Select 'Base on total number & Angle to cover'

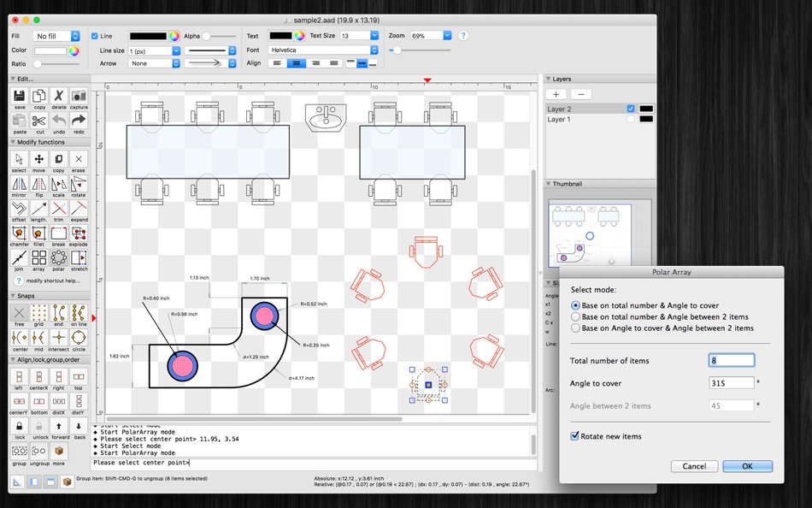tap(575, 305)
